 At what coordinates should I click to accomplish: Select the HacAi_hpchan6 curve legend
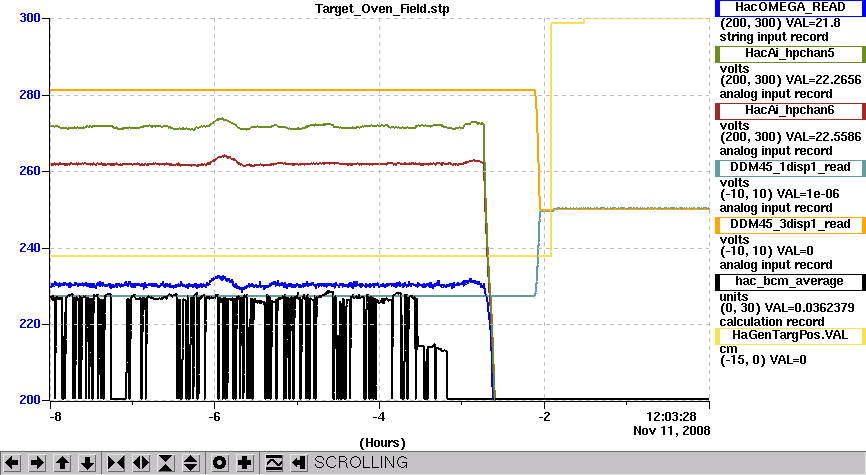(x=790, y=110)
